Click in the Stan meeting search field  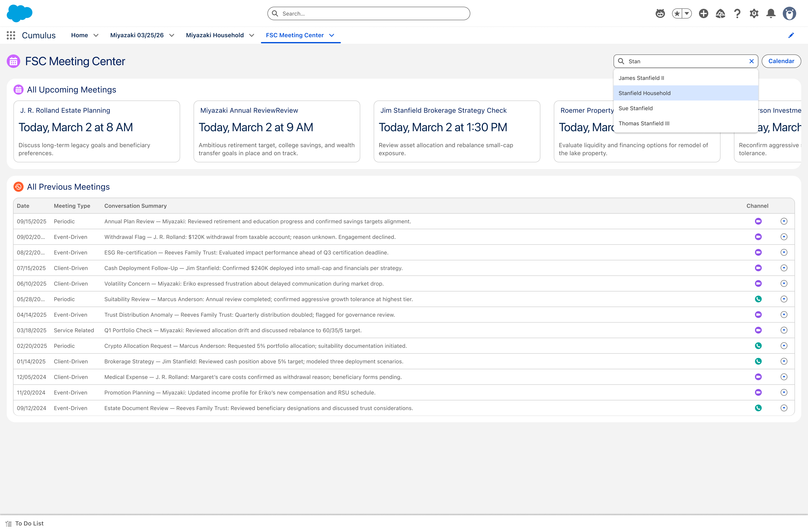(x=686, y=61)
